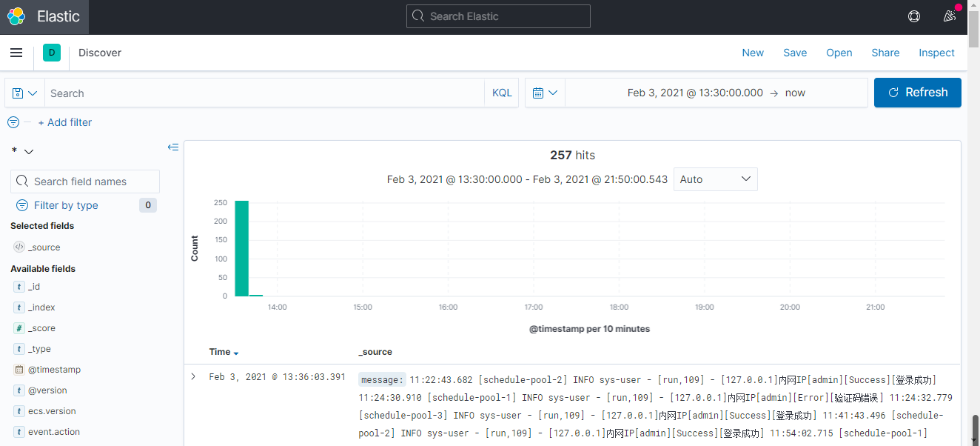Open the Auto interval dropdown
980x446 pixels.
click(715, 179)
